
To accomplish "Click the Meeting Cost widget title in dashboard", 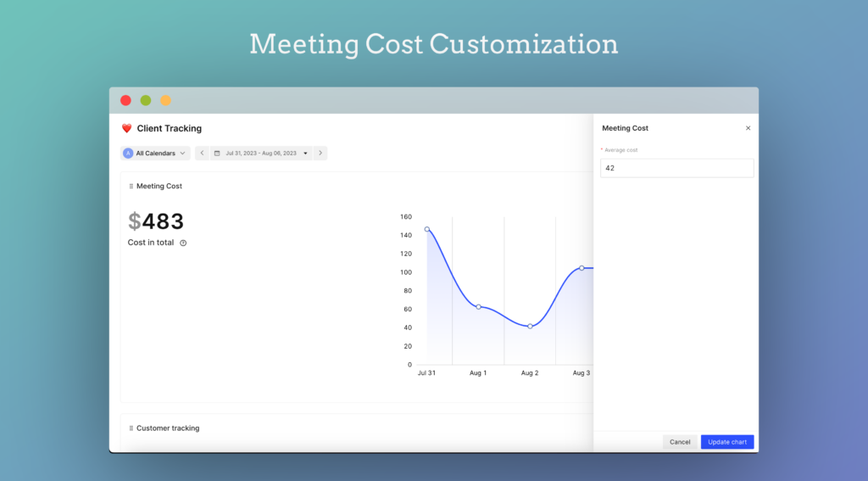I will pos(159,186).
